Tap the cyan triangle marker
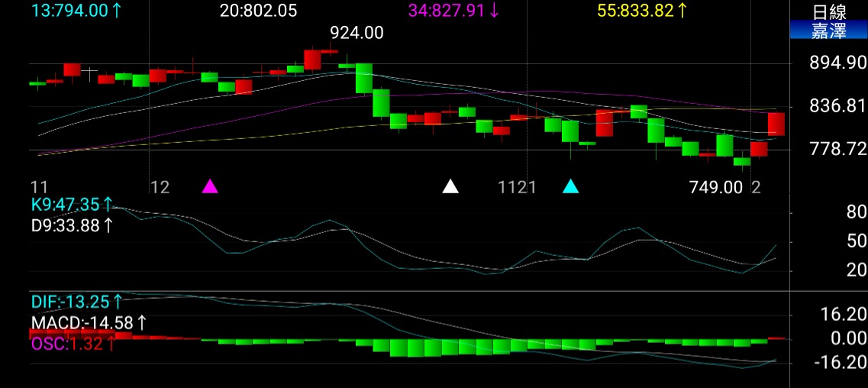 pos(571,186)
